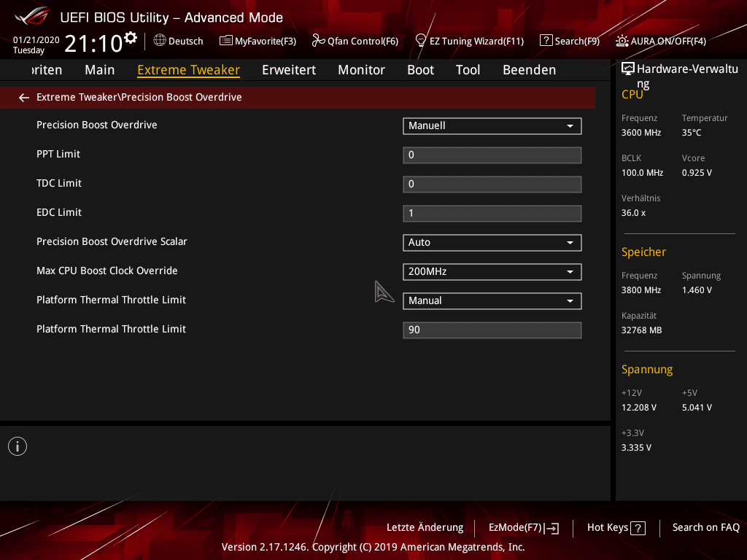
Task: Click the globe language icon
Action: (160, 41)
